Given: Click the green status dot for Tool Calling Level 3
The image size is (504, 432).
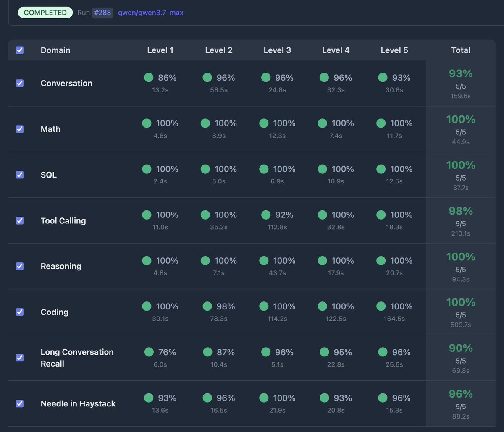Looking at the screenshot, I should pyautogui.click(x=266, y=215).
